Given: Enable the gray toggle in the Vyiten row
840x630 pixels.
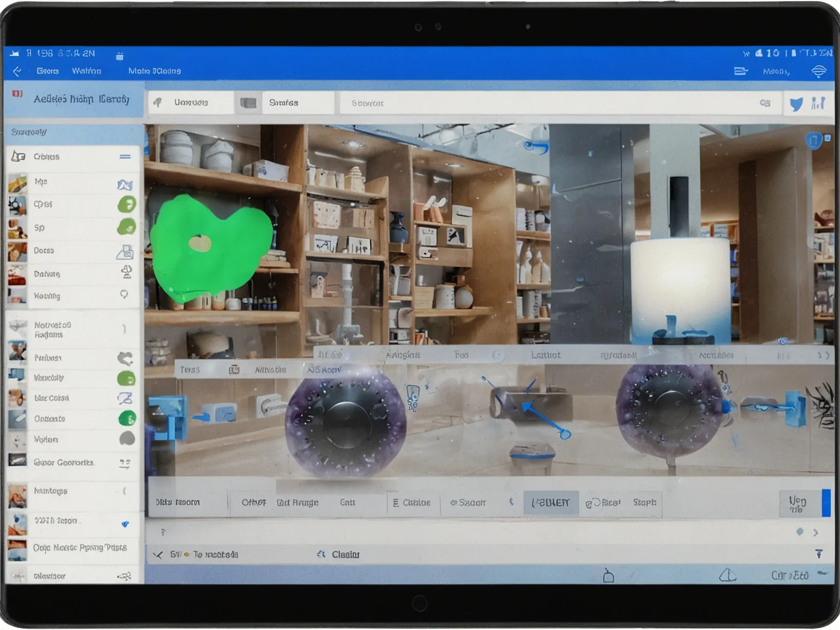Looking at the screenshot, I should point(127,439).
